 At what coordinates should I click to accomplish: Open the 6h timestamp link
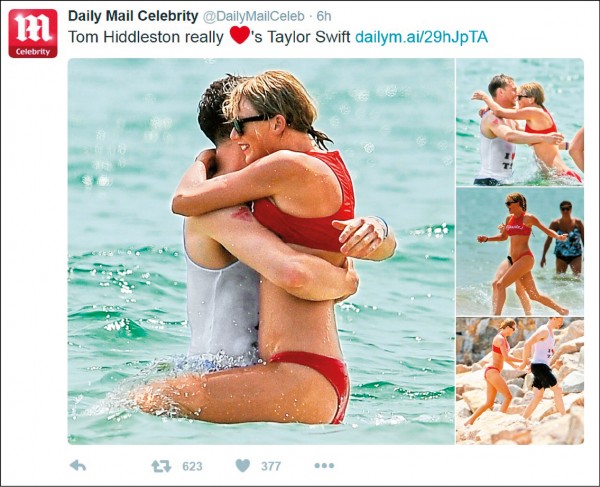click(324, 16)
